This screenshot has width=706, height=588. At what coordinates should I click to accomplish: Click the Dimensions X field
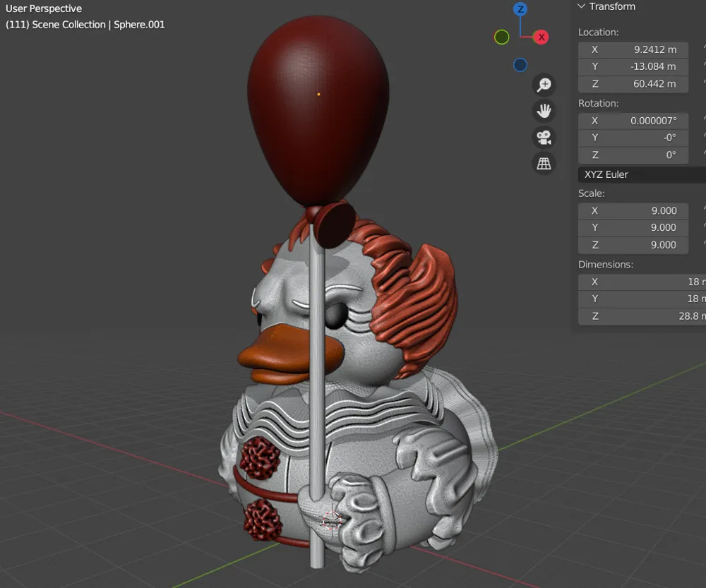(x=642, y=282)
